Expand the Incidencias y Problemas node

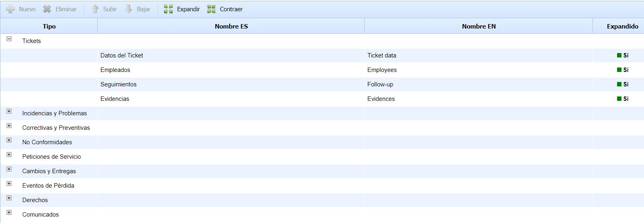[x=9, y=111]
